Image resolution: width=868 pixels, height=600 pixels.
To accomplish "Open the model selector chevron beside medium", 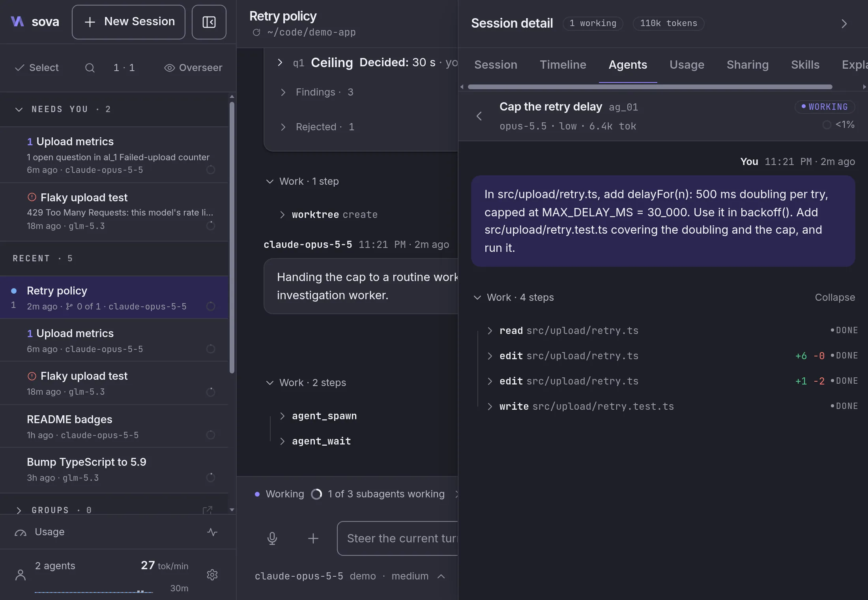I will [441, 576].
